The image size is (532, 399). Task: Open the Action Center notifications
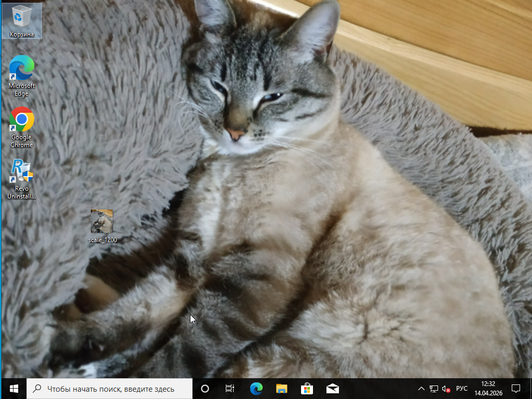(x=515, y=388)
